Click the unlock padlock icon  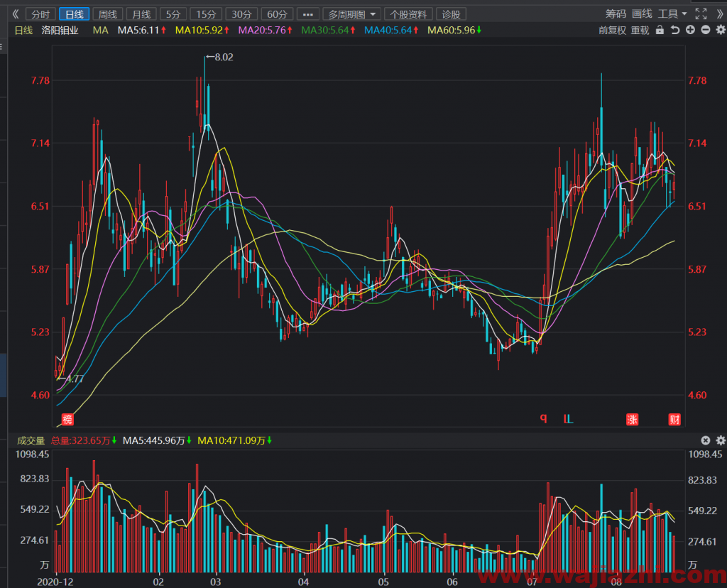pyautogui.click(x=660, y=30)
